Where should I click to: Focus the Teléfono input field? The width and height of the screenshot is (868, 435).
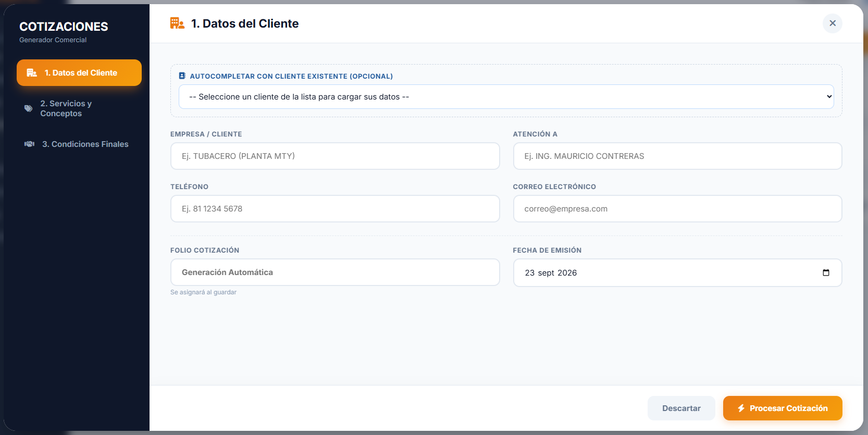coord(335,209)
